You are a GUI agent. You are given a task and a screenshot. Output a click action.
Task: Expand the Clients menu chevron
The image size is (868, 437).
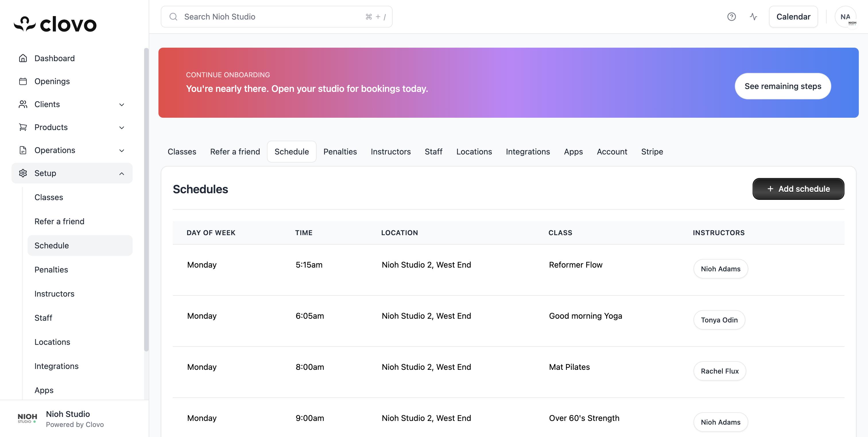click(122, 105)
